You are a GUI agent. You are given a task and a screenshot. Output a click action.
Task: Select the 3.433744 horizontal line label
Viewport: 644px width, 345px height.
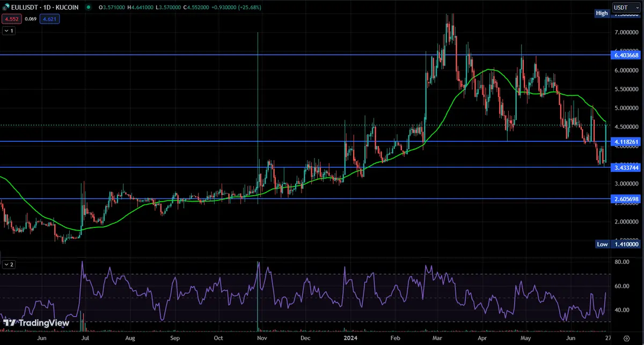click(626, 168)
